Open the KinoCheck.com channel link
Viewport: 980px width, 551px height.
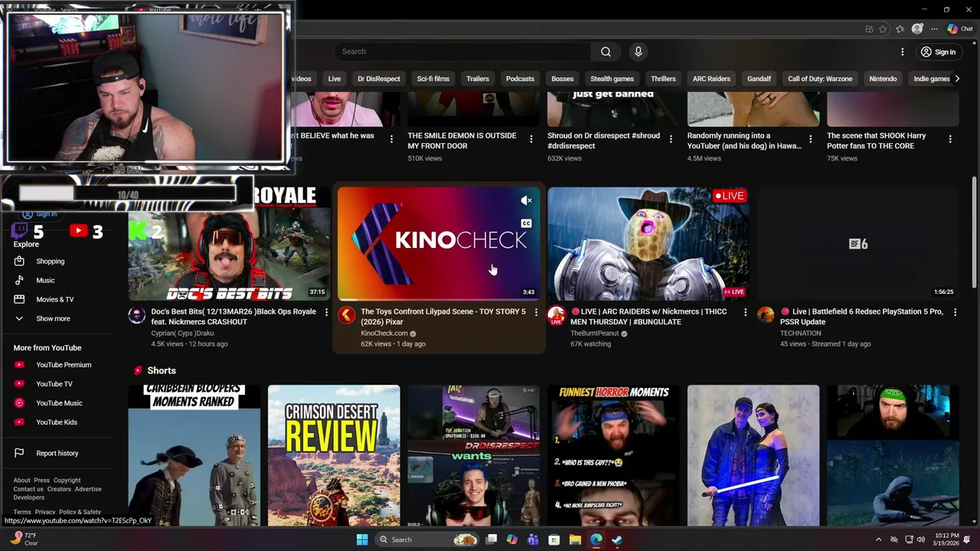[384, 334]
